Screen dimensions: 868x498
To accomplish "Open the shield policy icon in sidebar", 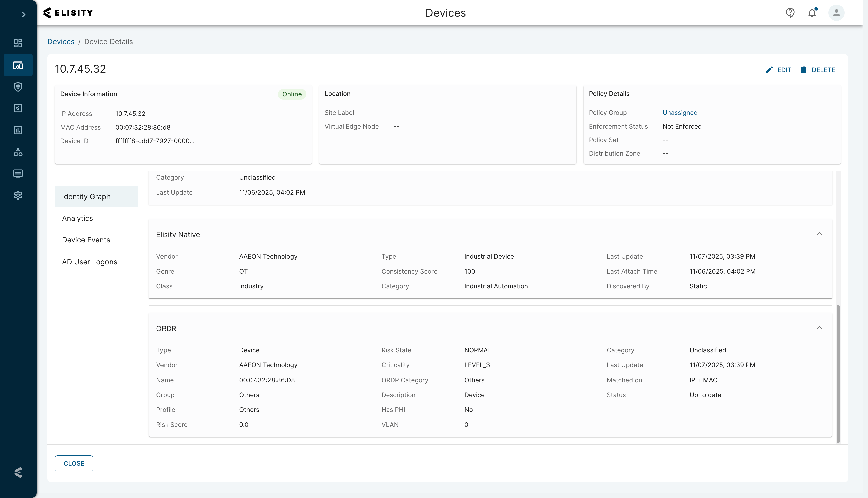I will [x=18, y=87].
